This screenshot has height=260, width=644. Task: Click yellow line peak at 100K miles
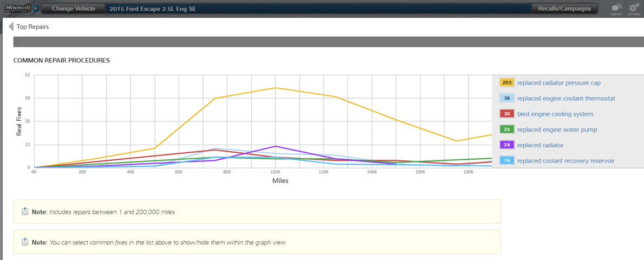[275, 88]
